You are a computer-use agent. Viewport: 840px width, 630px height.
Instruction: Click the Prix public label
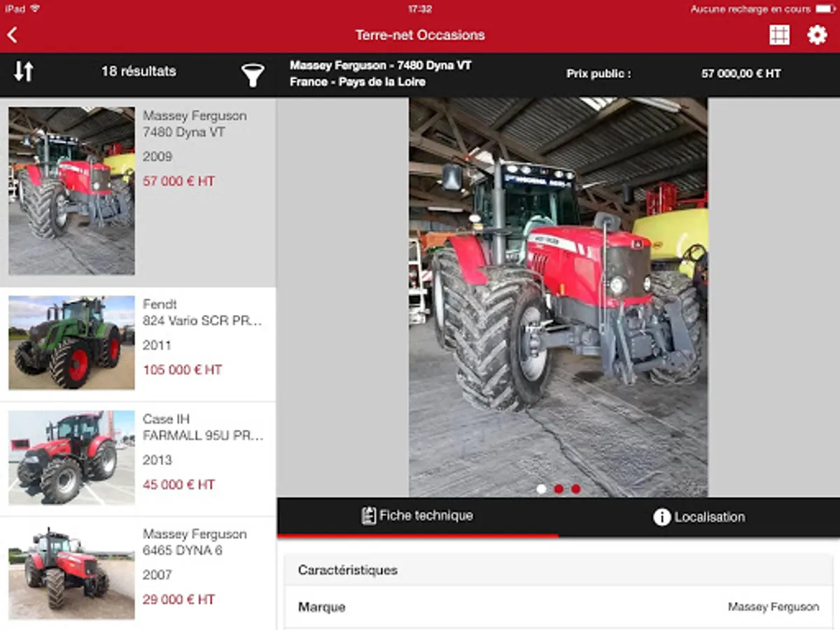(598, 73)
